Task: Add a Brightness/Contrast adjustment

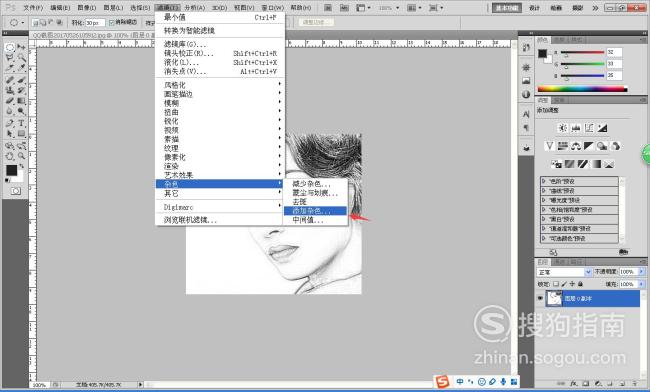Action: click(x=562, y=128)
